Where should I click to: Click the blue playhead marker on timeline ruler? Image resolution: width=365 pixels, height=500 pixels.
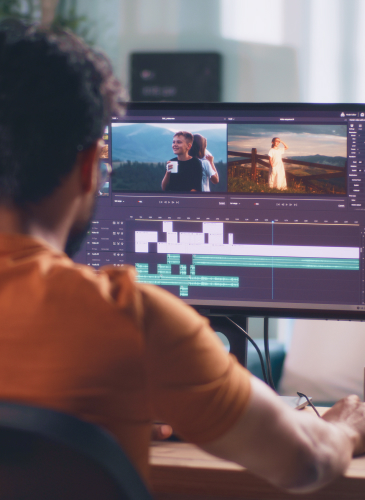[273, 222]
